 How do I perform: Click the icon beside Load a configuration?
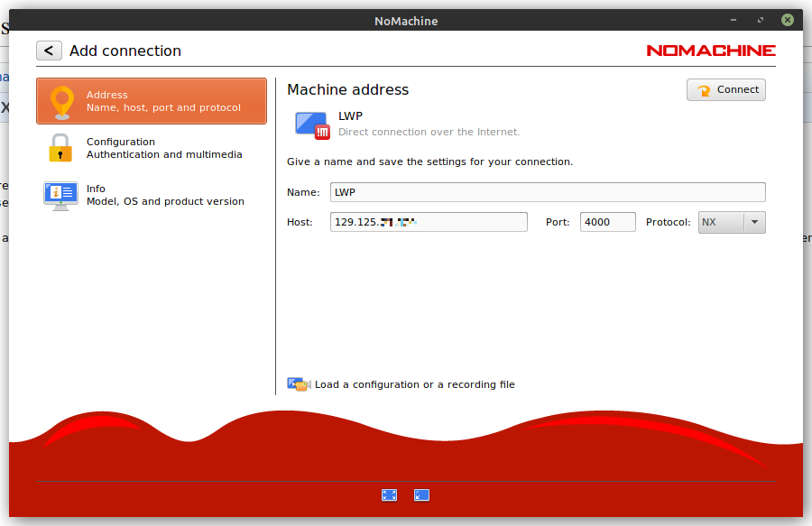299,384
